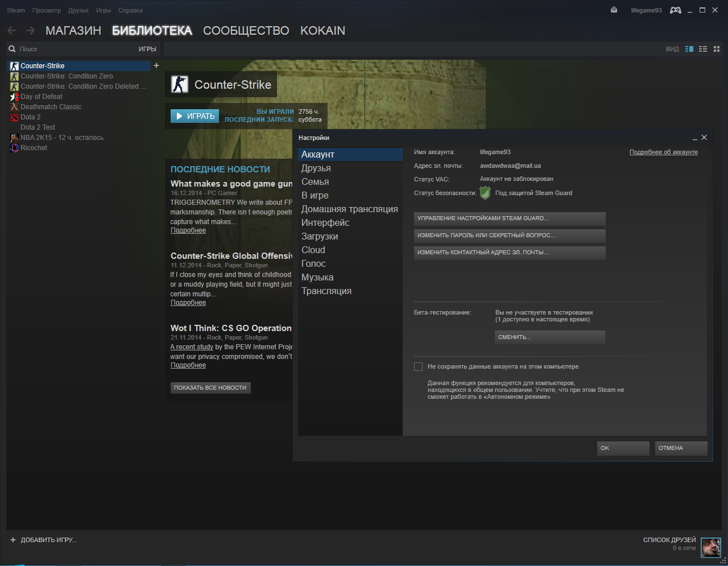Go to the БИБЛИОТЕКА section
Screen dimensions: 728x566
[152, 31]
